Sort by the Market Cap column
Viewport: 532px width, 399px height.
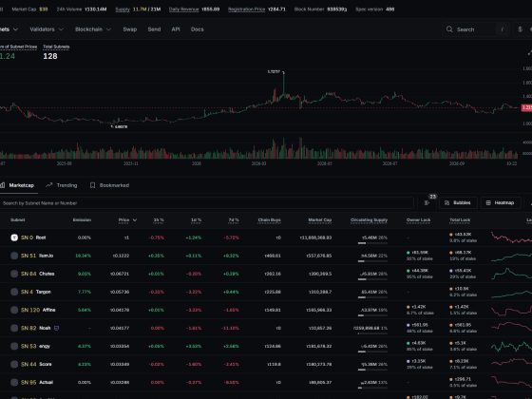pyautogui.click(x=319, y=220)
